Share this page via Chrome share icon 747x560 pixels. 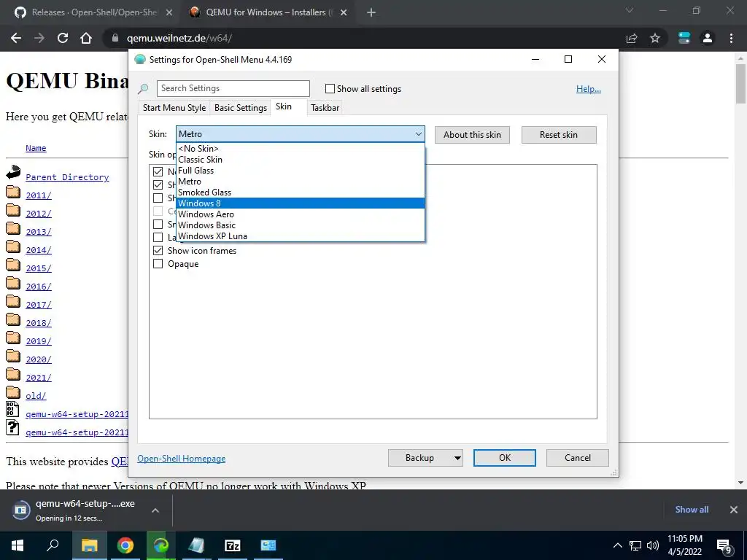pyautogui.click(x=632, y=38)
